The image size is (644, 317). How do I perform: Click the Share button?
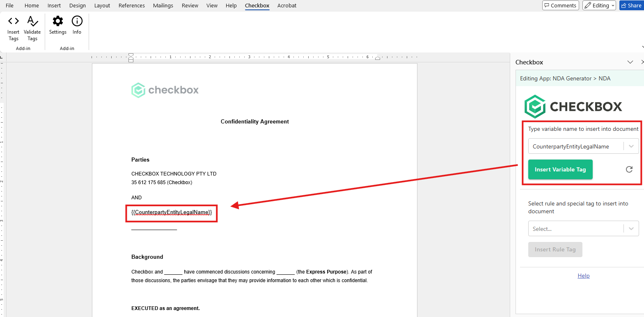coord(632,5)
